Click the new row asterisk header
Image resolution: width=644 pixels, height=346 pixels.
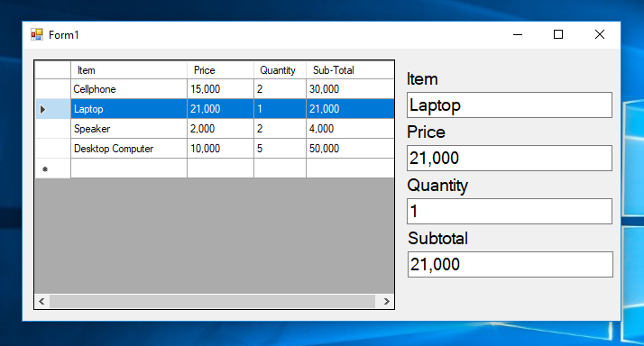pyautogui.click(x=53, y=168)
